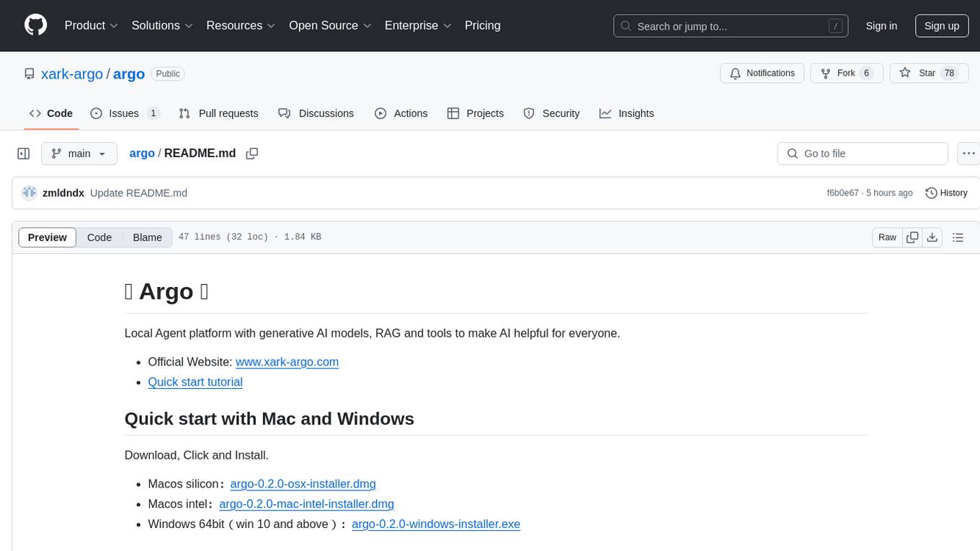Download the raw file

(x=932, y=237)
